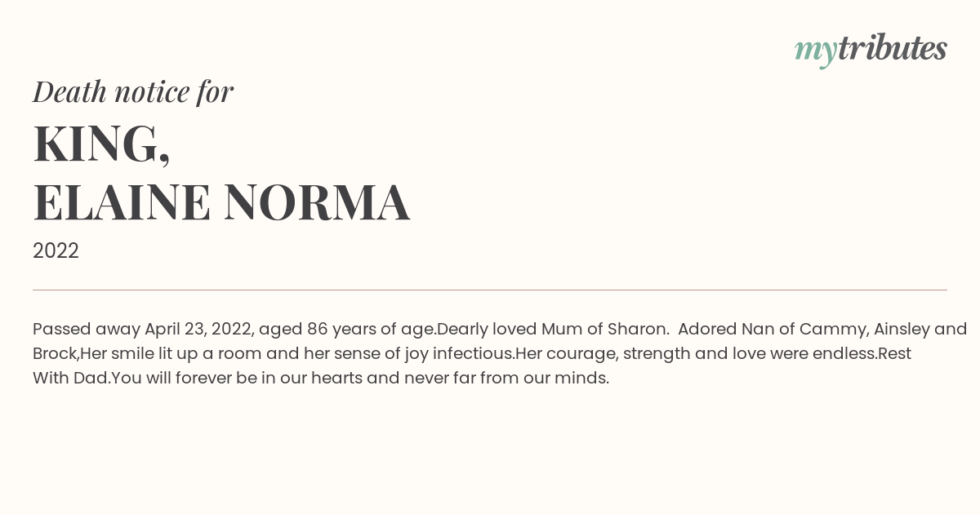Click the phrase "joy infectious"
Viewport: 980px width, 514px height.
(x=458, y=354)
